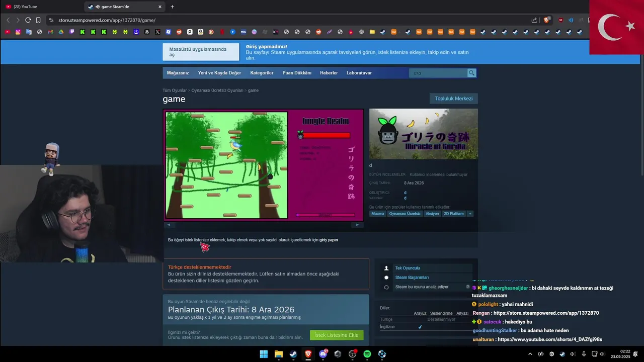Click the microphone tray icon

tap(584, 354)
